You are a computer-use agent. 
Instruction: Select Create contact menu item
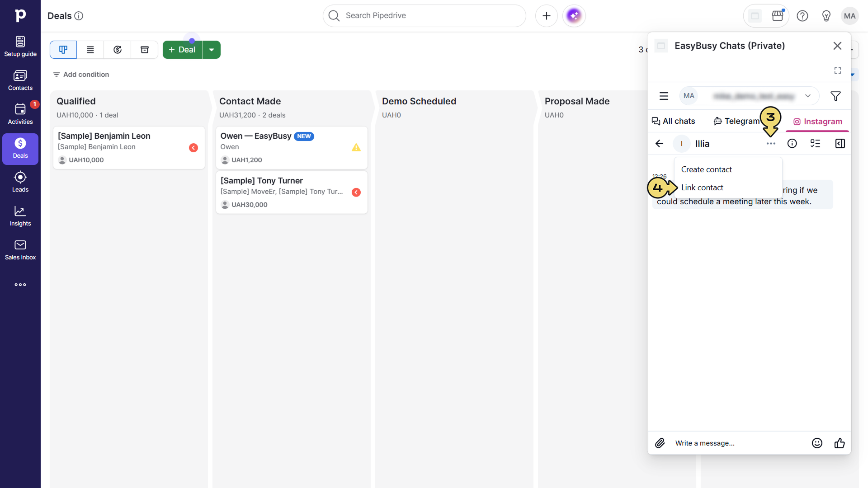728,169
